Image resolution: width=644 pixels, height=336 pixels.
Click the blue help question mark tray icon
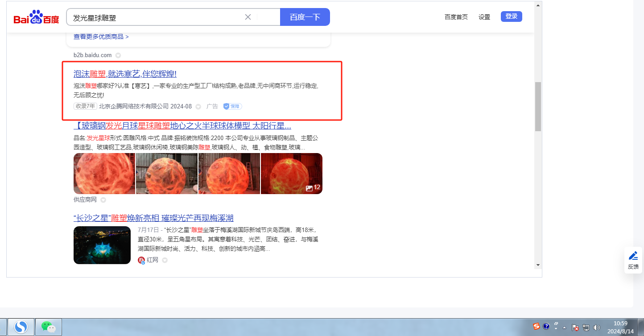pos(546,327)
